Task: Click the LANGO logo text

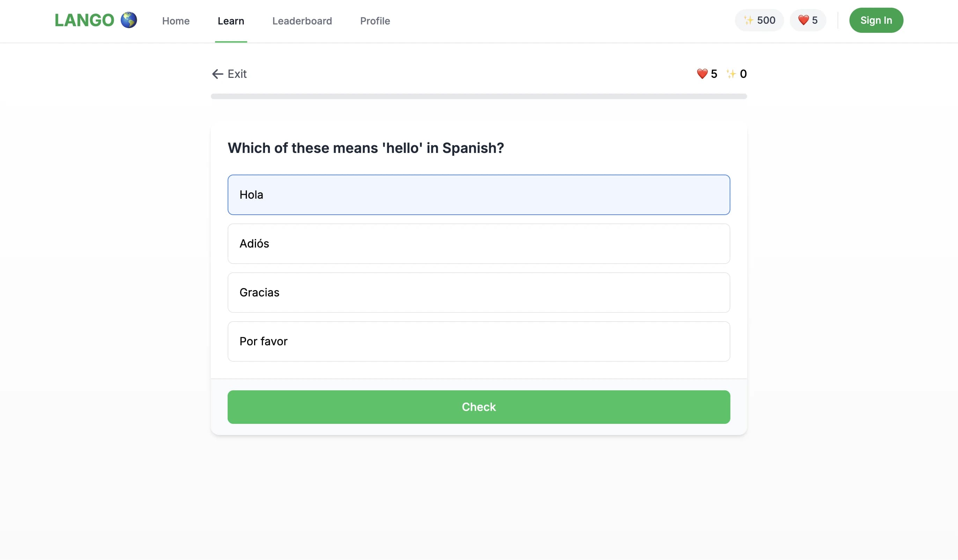Action: 84,20
